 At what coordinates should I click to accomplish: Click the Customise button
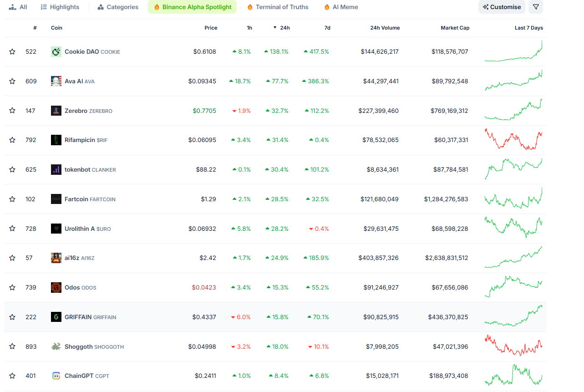502,7
